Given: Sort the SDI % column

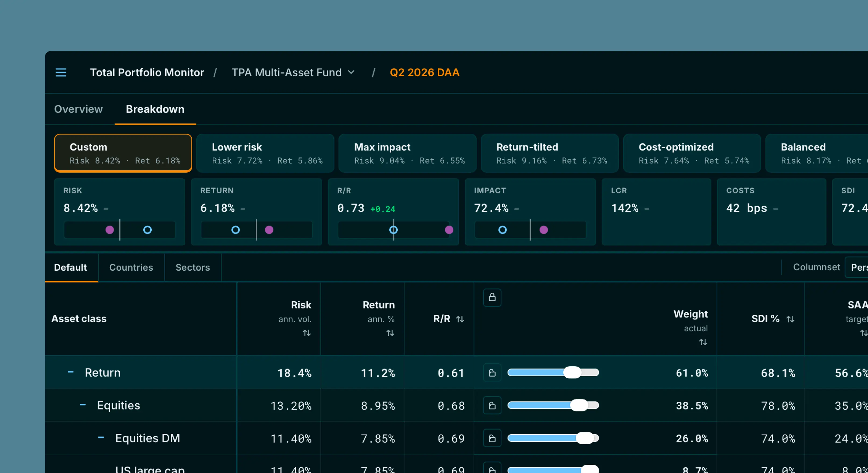Looking at the screenshot, I should point(791,319).
